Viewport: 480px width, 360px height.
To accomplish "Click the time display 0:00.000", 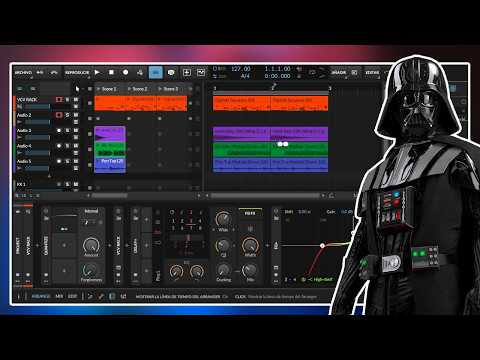I will click(x=277, y=76).
